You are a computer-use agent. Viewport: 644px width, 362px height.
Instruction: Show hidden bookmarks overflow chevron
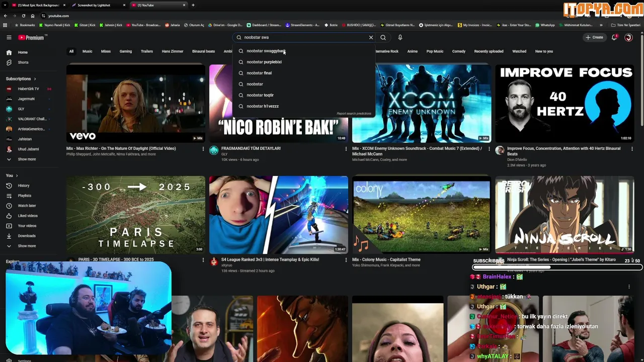point(601,25)
